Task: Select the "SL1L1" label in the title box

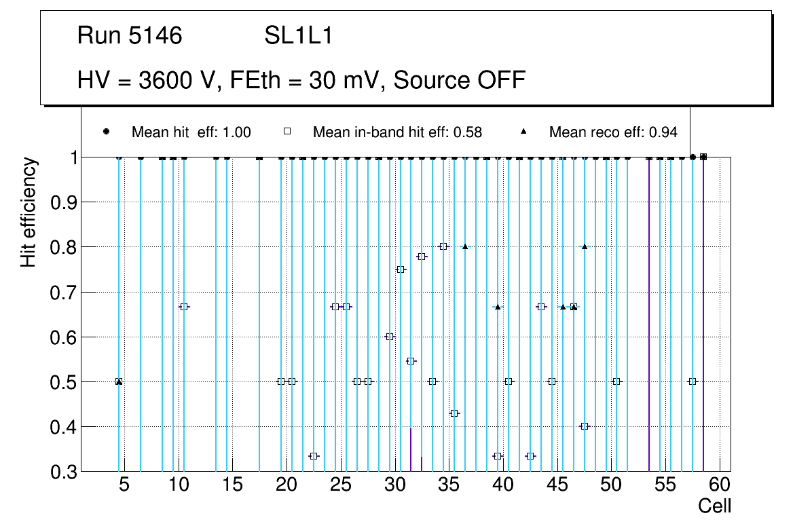Action: 298,36
